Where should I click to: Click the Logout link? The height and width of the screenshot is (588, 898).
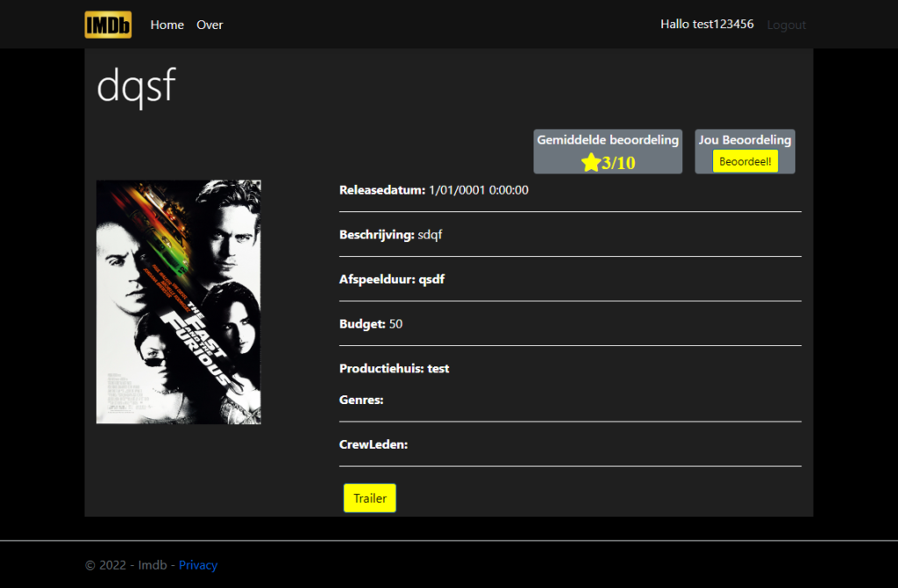coord(787,25)
